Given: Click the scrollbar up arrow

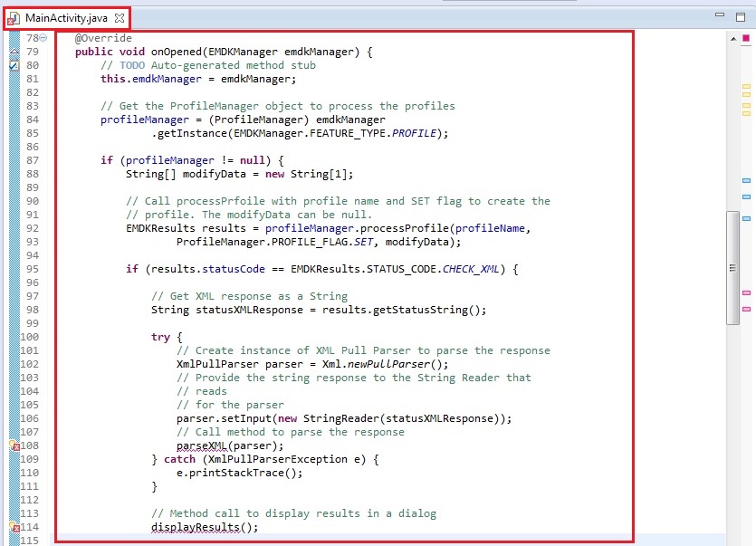Looking at the screenshot, I should 732,39.
